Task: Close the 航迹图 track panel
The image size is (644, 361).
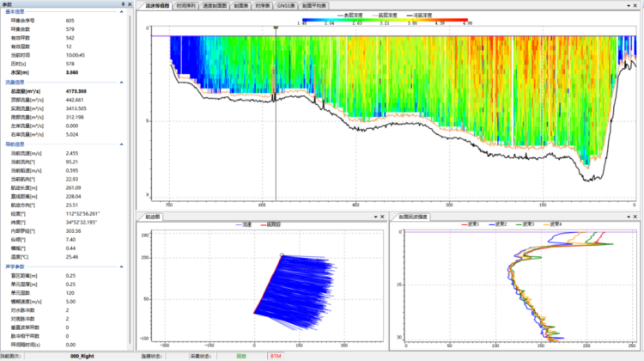Action: 382,217
